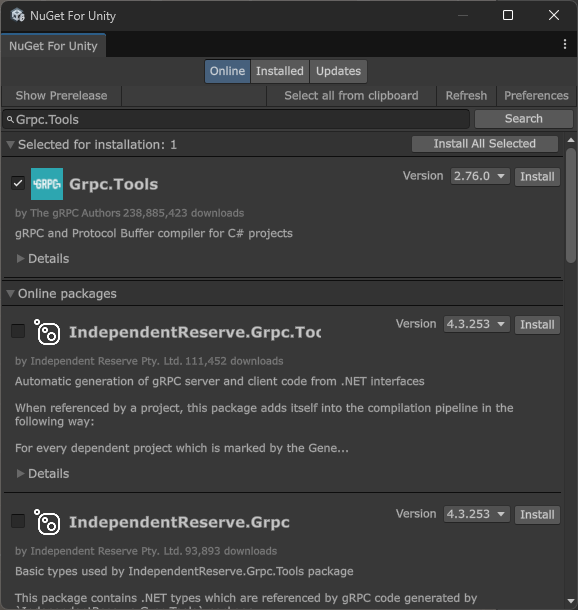Click the Grpc.Tools package logo icon
The height and width of the screenshot is (610, 578).
[47, 184]
